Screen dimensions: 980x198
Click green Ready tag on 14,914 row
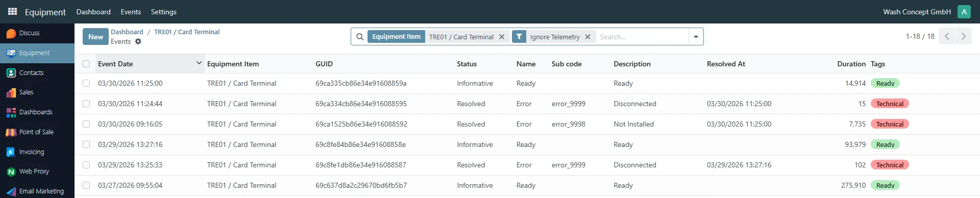[x=885, y=83]
